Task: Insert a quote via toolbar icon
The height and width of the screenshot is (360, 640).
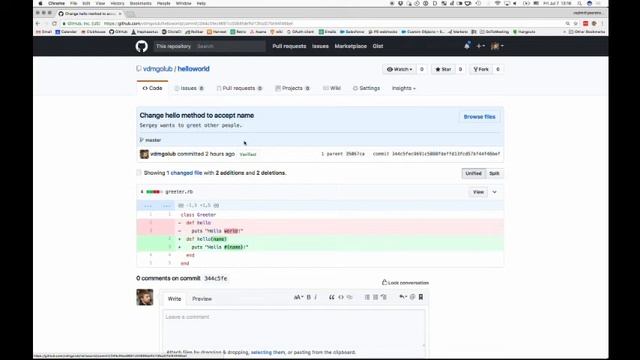Action: (x=331, y=297)
